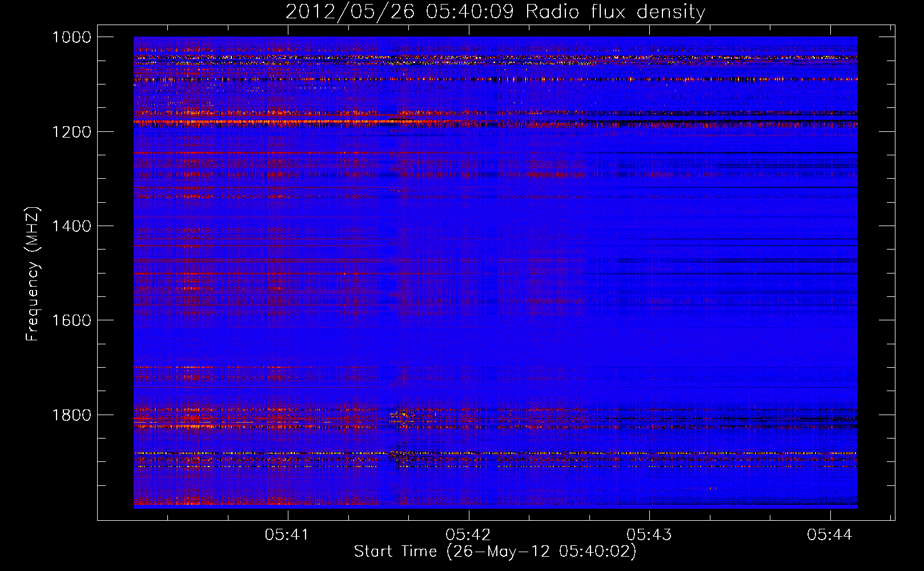Click the 05:43 time tick label
The height and width of the screenshot is (571, 924).
[649, 534]
